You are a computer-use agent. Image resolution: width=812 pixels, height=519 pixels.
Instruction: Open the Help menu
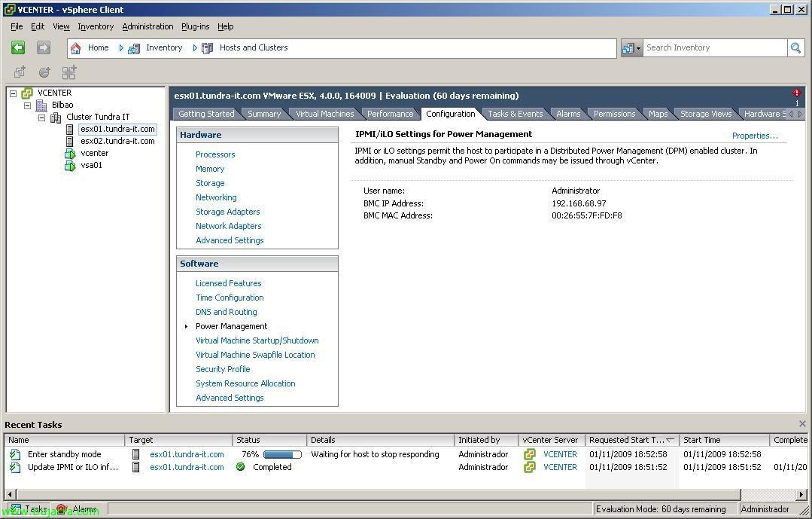click(225, 26)
